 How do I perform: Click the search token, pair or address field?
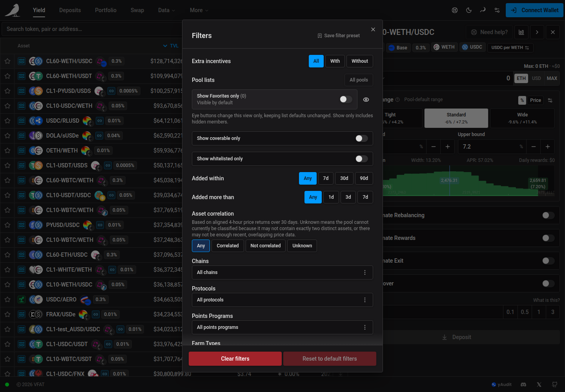tap(92, 29)
